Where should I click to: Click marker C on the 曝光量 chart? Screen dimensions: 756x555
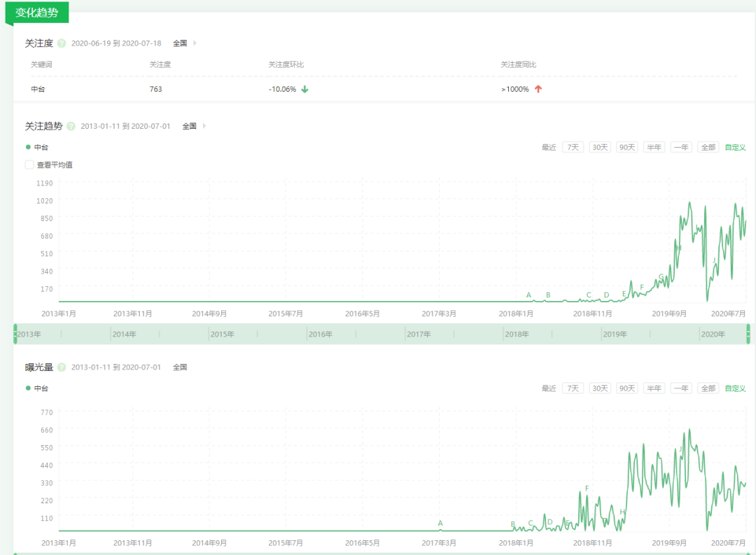(531, 523)
